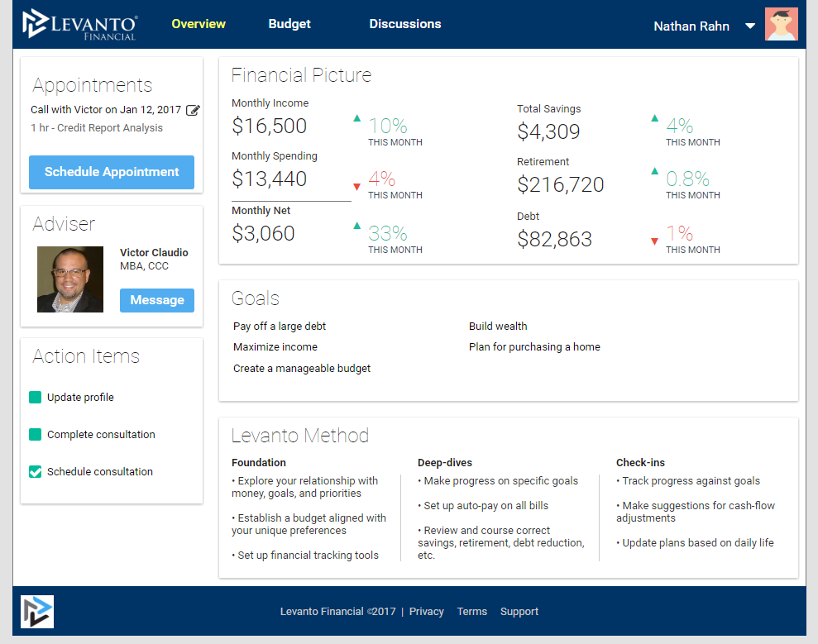The width and height of the screenshot is (818, 644).
Task: Select the $13,440 Monthly Spending value
Action: point(269,179)
